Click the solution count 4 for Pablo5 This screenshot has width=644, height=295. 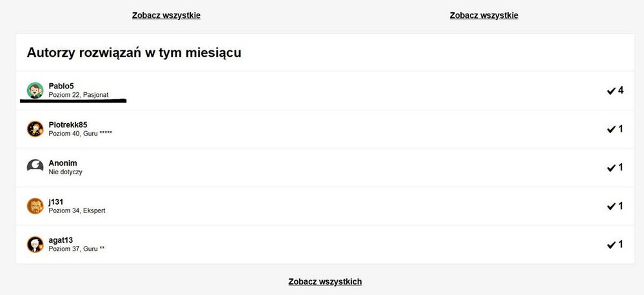[x=621, y=90]
